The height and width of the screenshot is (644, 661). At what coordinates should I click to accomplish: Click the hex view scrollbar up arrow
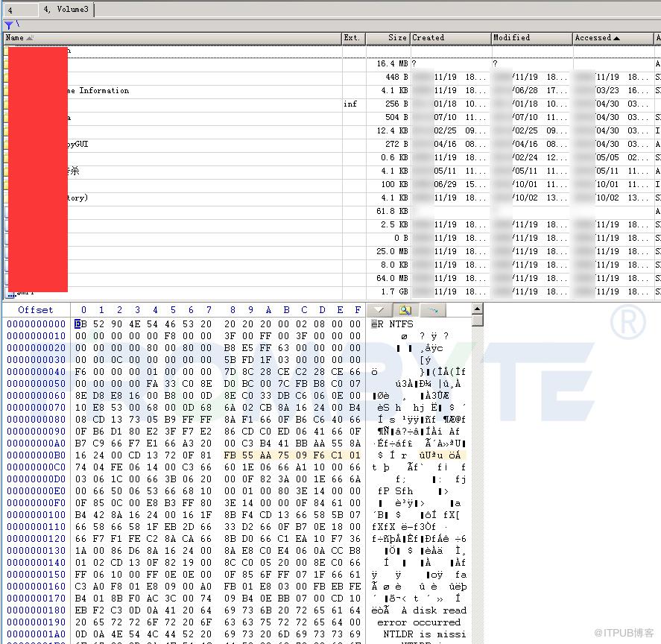point(477,309)
